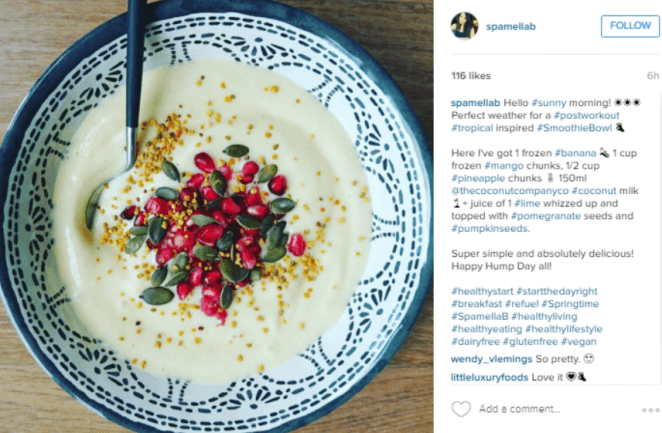The width and height of the screenshot is (662, 433).
Task: Open the three-dot more options menu
Action: pyautogui.click(x=650, y=410)
